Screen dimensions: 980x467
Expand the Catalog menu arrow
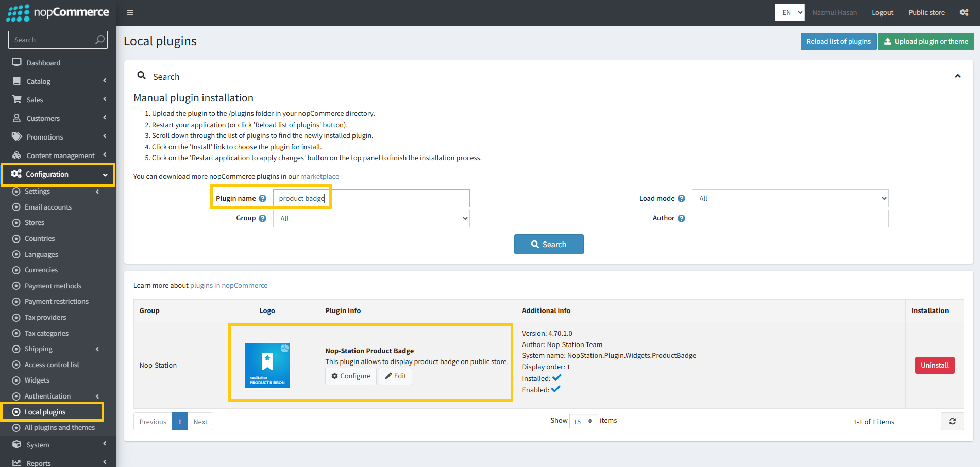[x=105, y=81]
